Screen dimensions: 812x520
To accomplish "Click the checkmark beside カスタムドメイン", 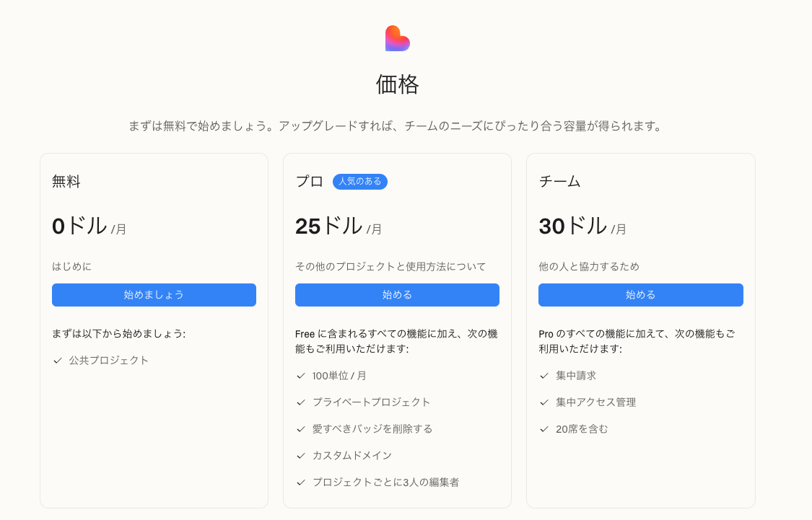I will click(301, 456).
